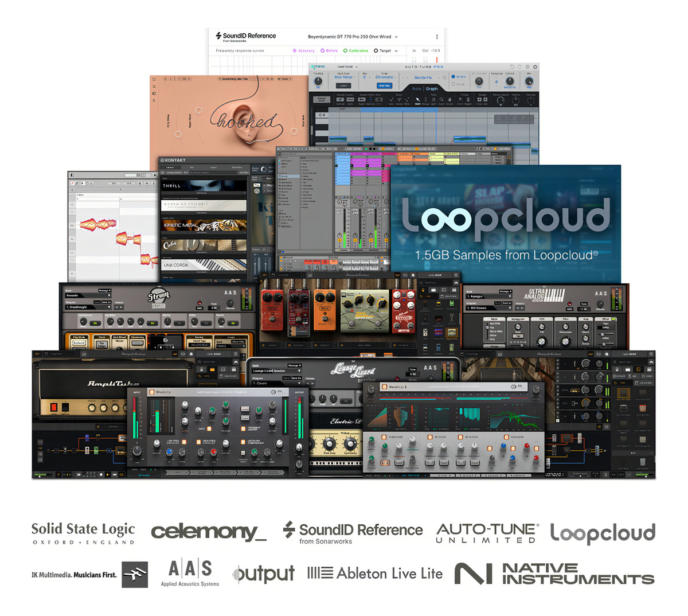
Task: Click the Ableton Live Lite logo
Action: click(375, 574)
